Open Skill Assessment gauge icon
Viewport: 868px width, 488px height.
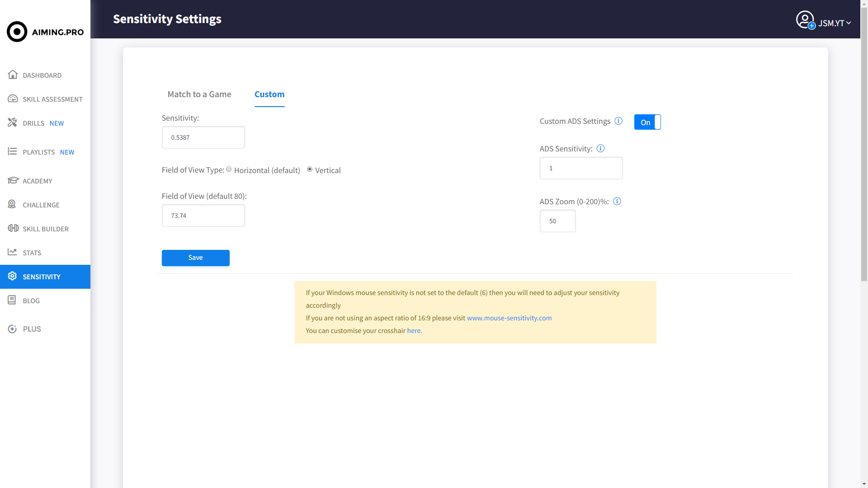13,99
